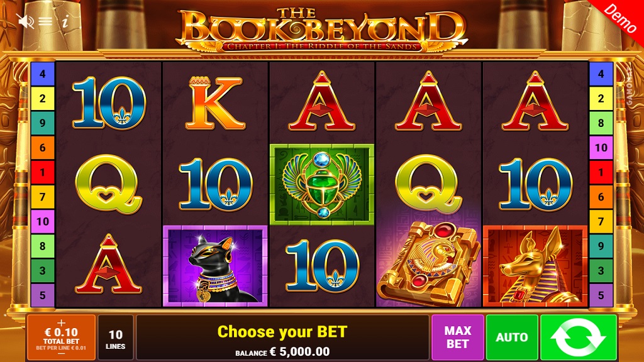Click the golden book scatter symbol
The width and height of the screenshot is (644, 362).
(428, 263)
